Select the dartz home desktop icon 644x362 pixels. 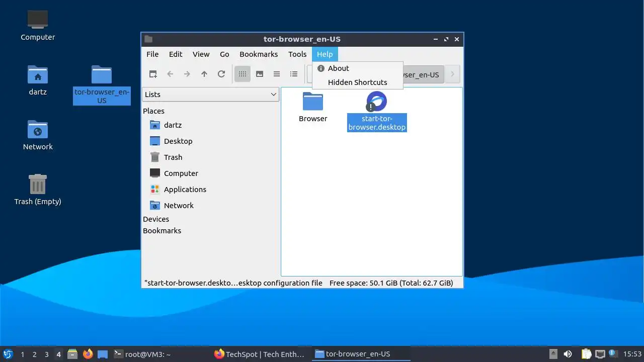tap(38, 80)
